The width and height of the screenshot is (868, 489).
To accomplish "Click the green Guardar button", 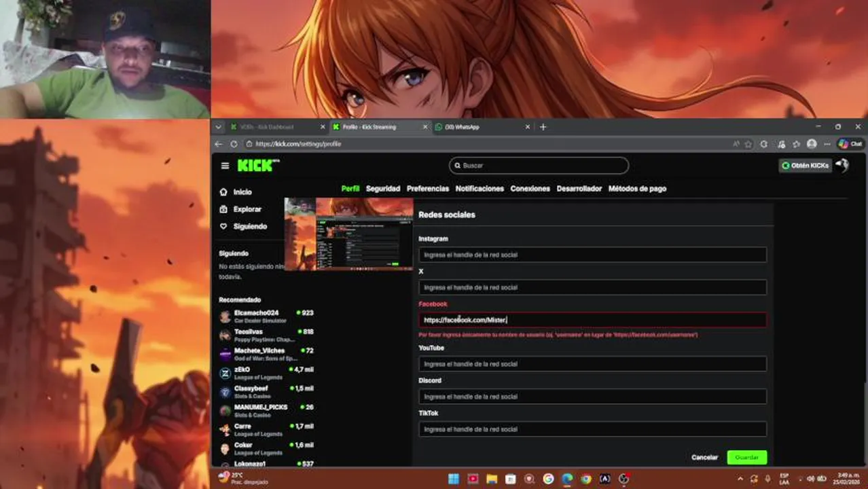I will (x=747, y=458).
